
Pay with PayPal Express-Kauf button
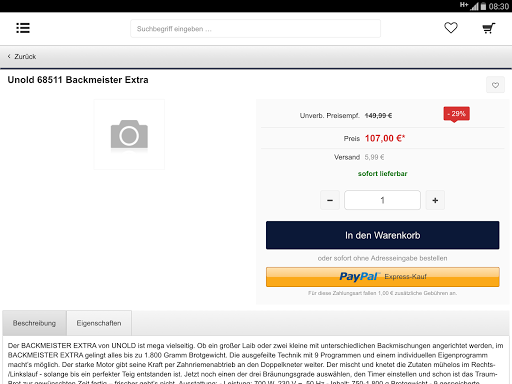pos(383,277)
